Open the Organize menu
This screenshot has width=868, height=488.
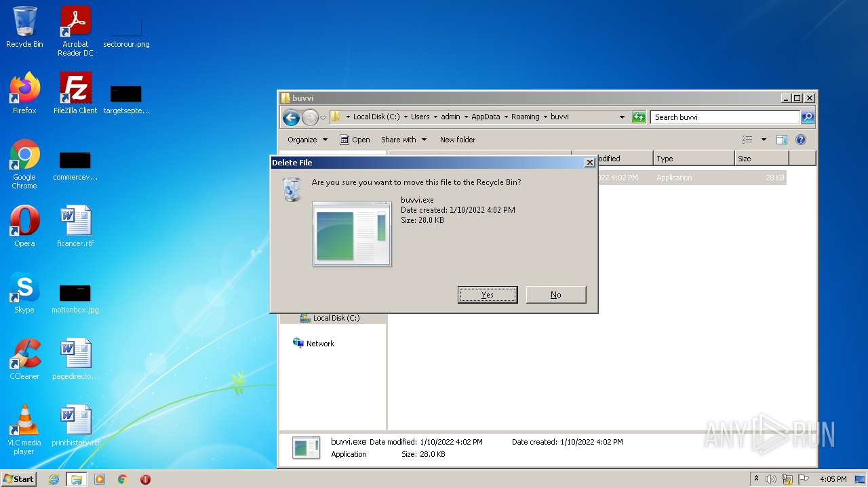point(307,140)
